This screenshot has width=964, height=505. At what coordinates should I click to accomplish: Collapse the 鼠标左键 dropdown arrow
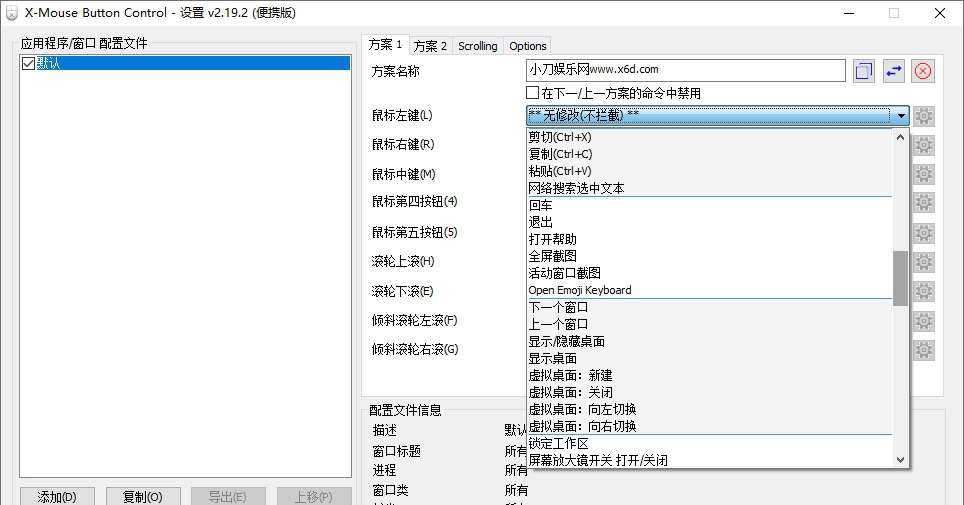click(x=901, y=116)
